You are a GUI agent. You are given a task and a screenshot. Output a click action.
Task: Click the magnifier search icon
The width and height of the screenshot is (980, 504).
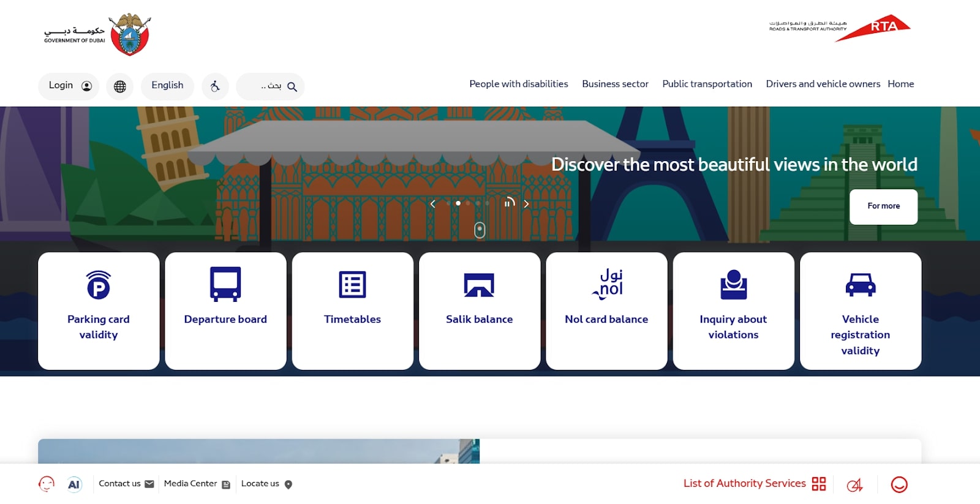click(x=292, y=87)
